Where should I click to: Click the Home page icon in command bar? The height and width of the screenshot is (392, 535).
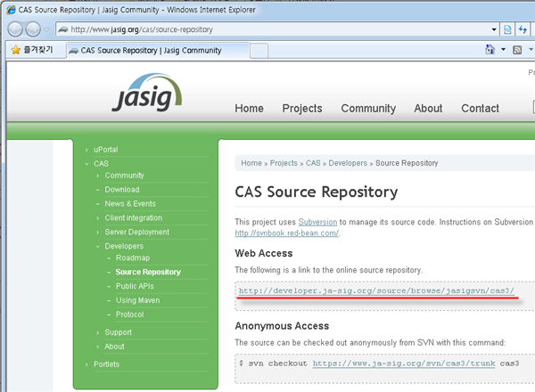(x=490, y=50)
